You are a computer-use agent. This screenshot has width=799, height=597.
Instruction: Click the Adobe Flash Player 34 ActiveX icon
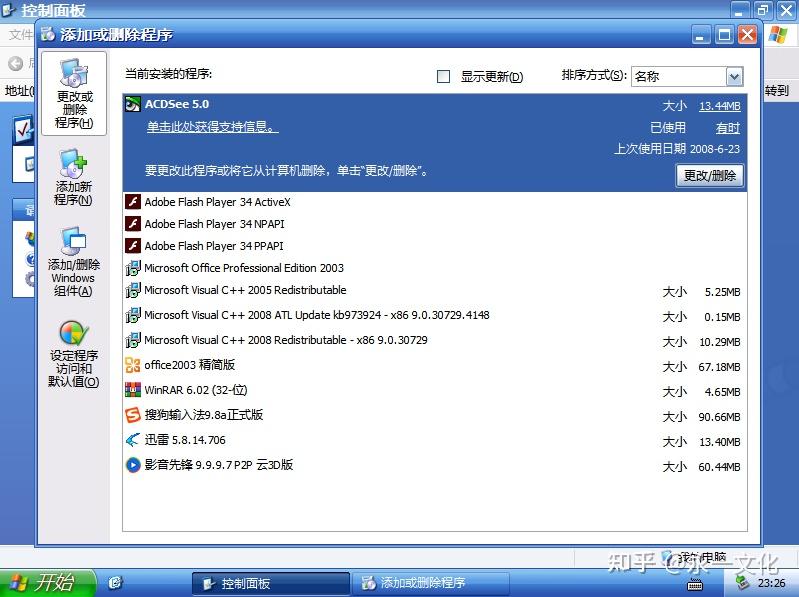pyautogui.click(x=132, y=202)
